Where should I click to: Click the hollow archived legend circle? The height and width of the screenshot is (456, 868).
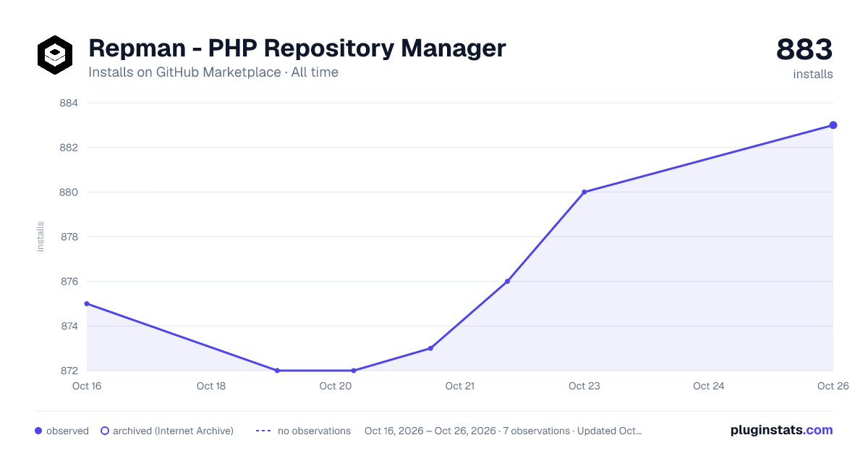pyautogui.click(x=105, y=431)
